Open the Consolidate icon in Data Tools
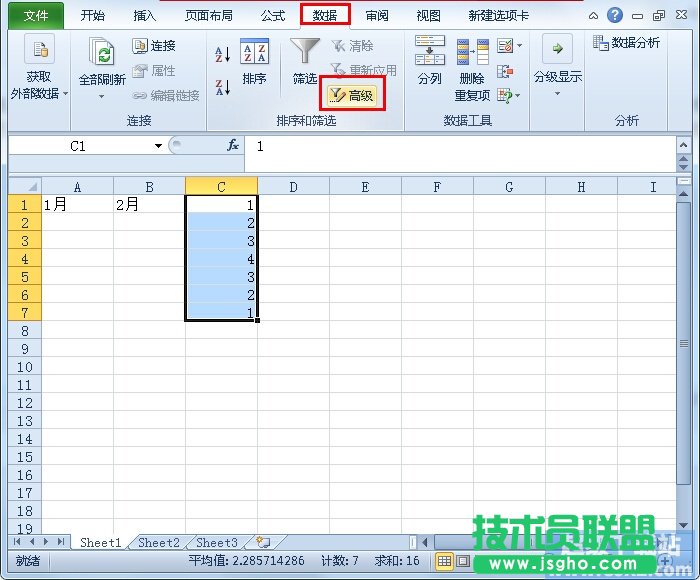The width and height of the screenshot is (700, 580). click(505, 71)
